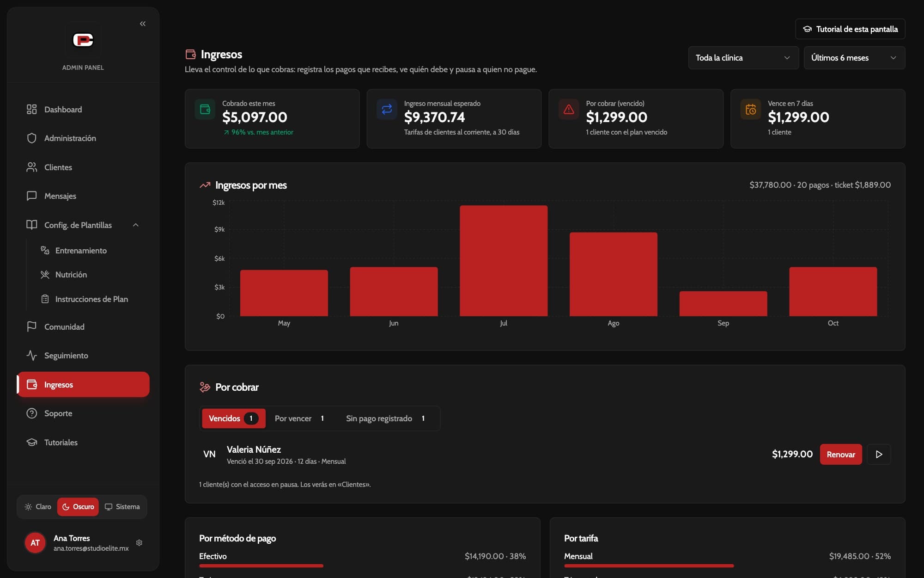
Task: Click the Mensajes chat bubble icon
Action: coord(31,196)
